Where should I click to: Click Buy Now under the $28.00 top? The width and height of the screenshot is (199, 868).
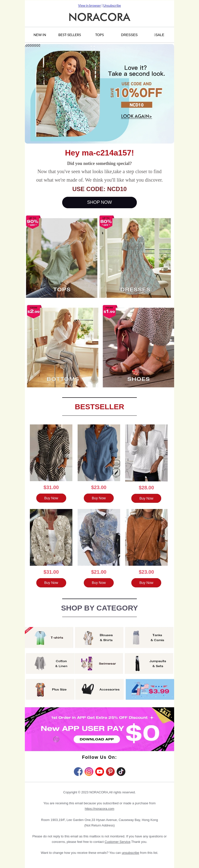[146, 498]
